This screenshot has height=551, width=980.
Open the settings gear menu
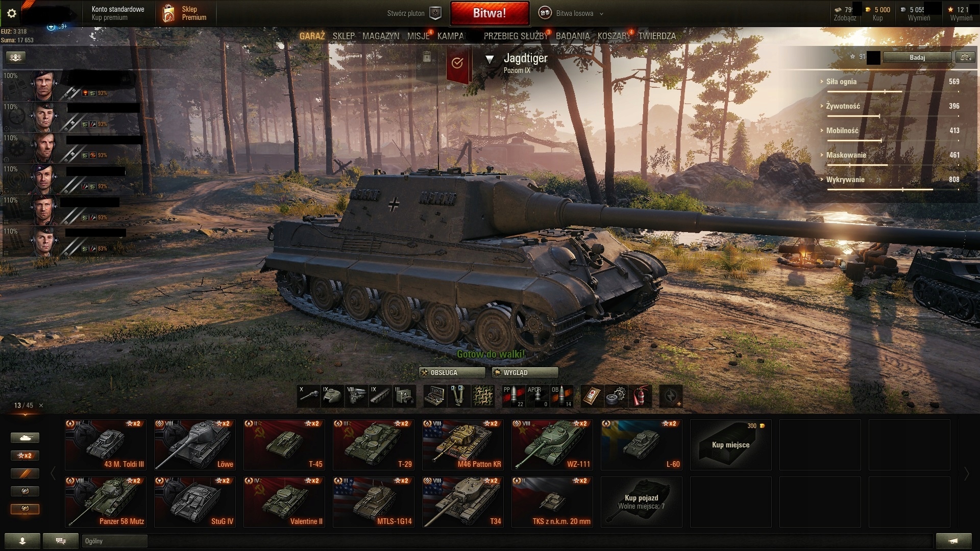[12, 14]
